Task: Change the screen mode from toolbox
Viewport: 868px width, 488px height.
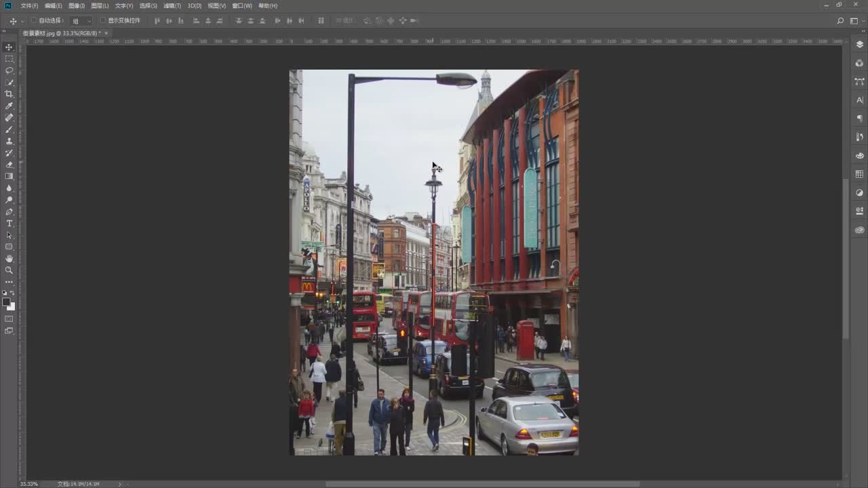Action: point(9,331)
